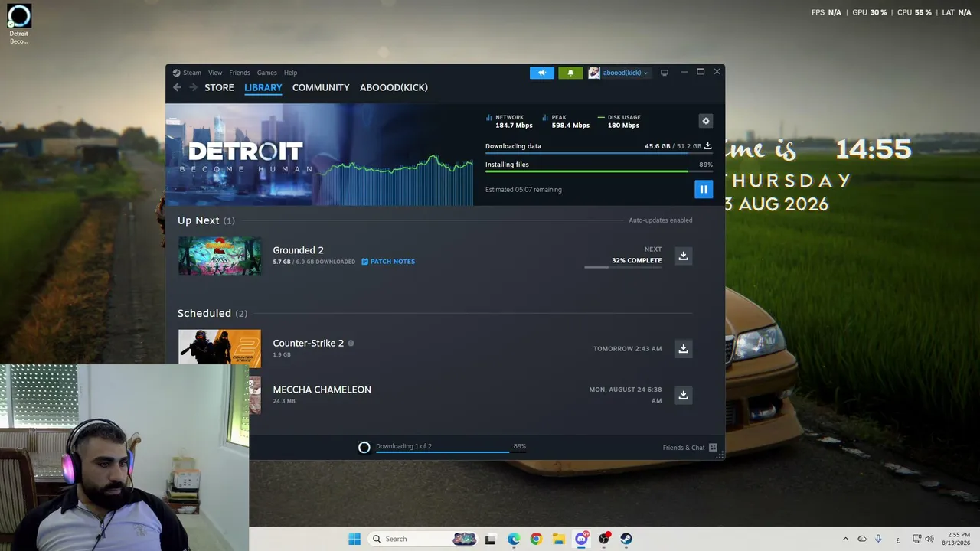Click the Big Picture mode monitor icon
The width and height of the screenshot is (980, 551).
(x=665, y=73)
